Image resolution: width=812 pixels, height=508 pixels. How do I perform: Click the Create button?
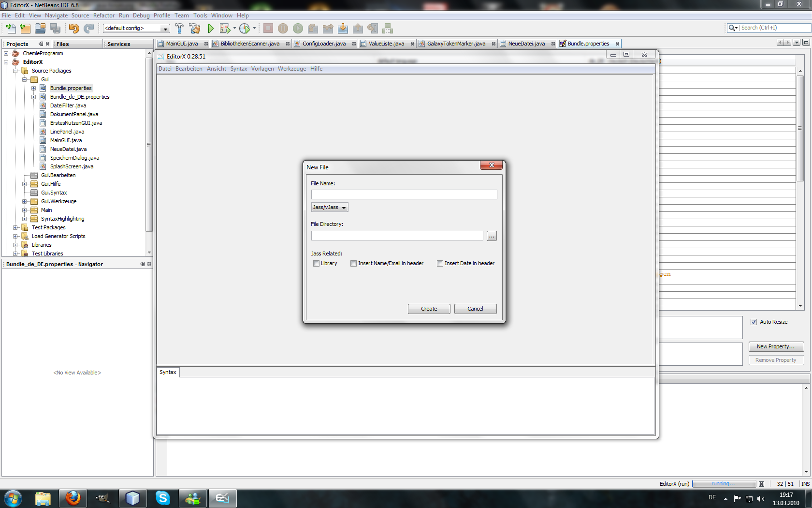click(429, 309)
